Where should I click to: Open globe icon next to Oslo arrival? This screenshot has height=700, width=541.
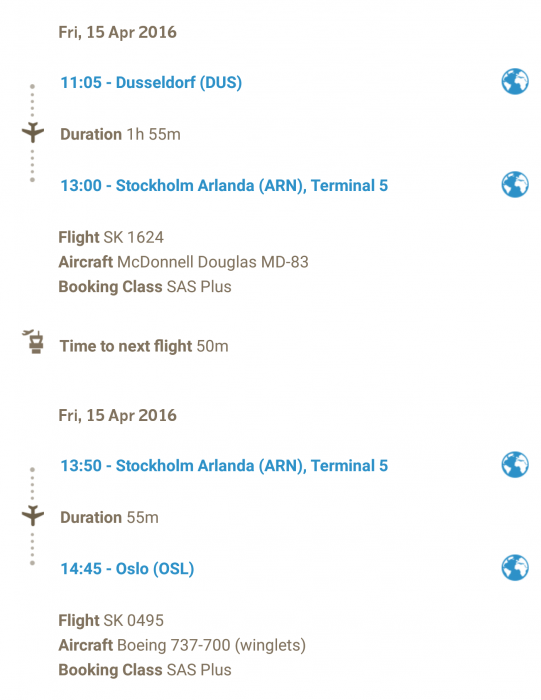point(515,568)
